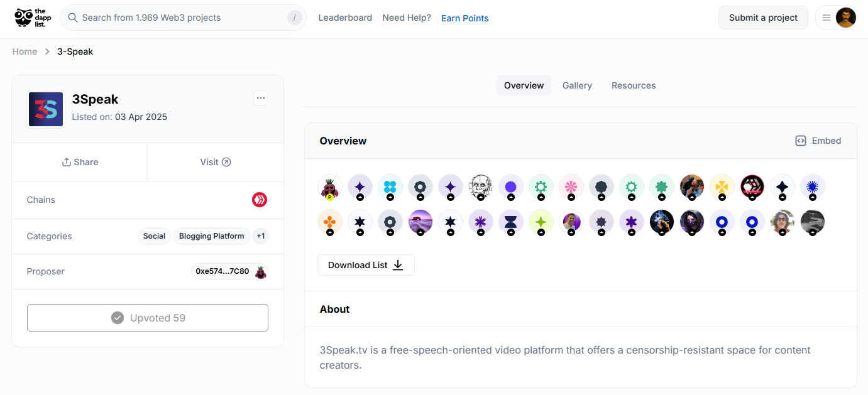This screenshot has height=395, width=868.
Task: Go to Home in the breadcrumb
Action: 25,51
